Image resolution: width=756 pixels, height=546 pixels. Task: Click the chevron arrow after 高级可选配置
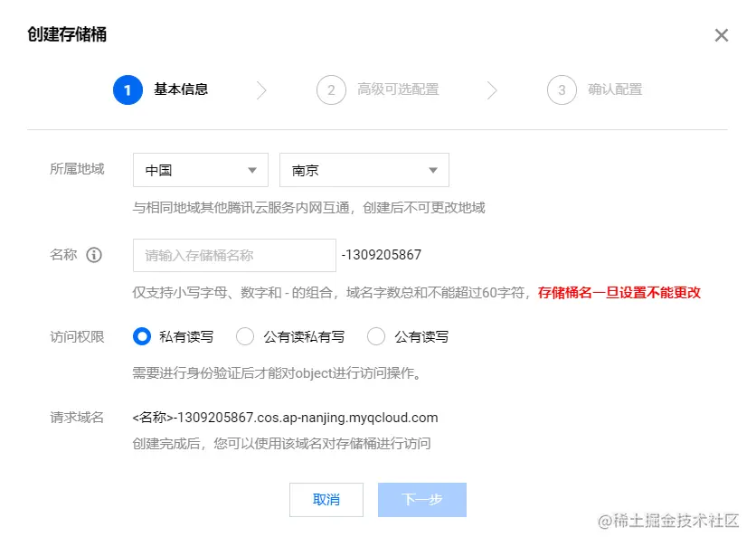(x=492, y=90)
